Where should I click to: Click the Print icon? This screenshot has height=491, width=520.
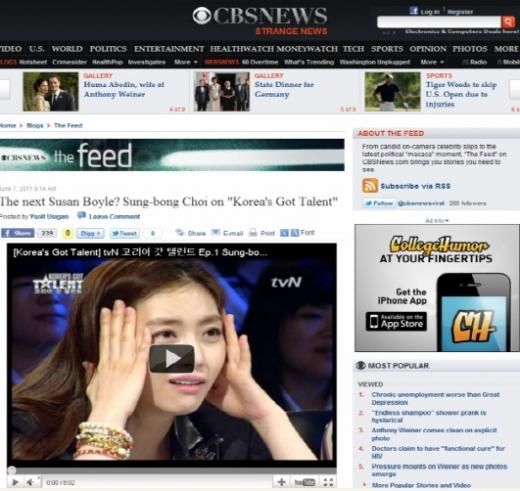point(253,232)
